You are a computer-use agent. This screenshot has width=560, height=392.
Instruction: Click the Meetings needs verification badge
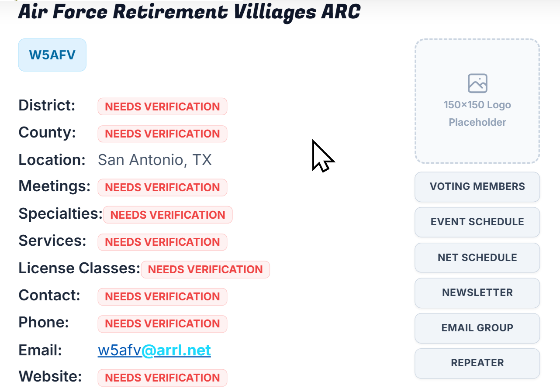162,187
